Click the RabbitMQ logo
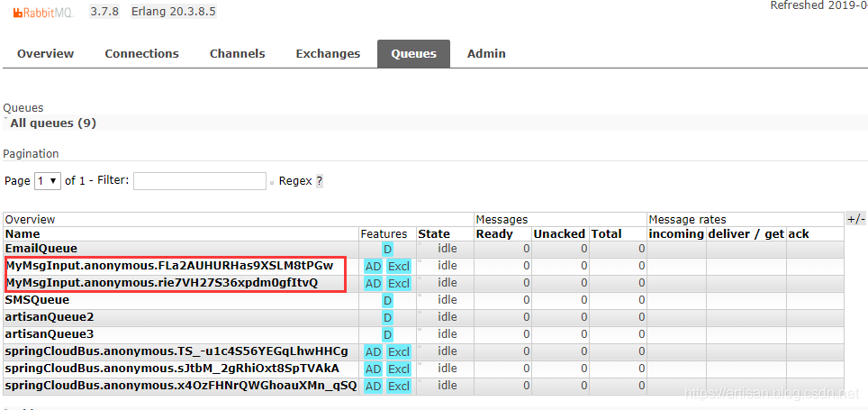The height and width of the screenshot is (410, 868). click(41, 12)
